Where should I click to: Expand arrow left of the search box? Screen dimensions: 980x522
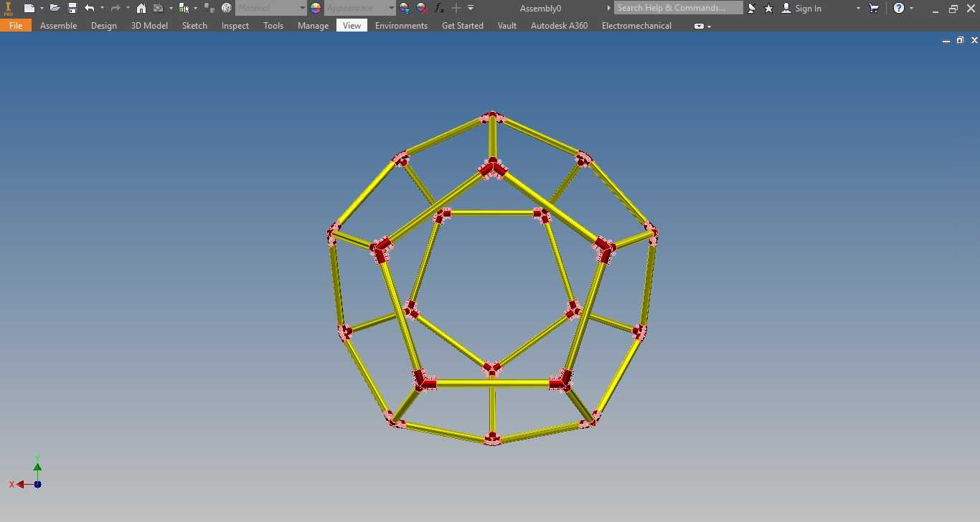(608, 8)
